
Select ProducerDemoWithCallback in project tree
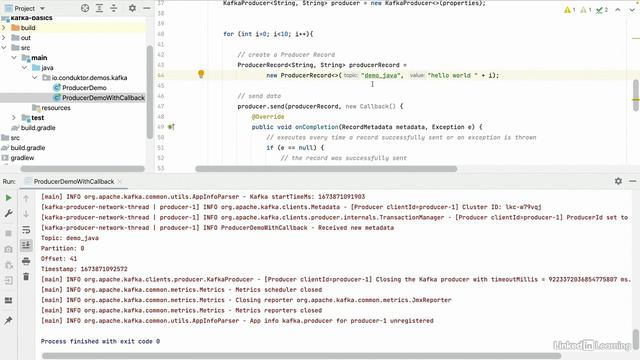[x=103, y=98]
